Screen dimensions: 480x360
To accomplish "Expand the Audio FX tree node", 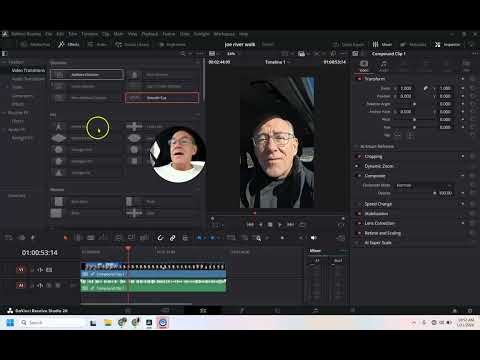I will click(4, 130).
